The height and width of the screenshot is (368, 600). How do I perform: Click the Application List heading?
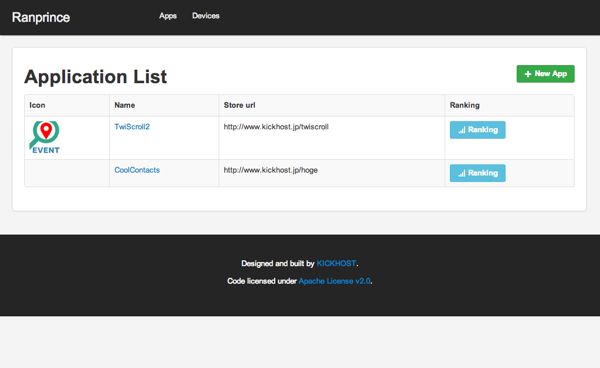click(96, 77)
